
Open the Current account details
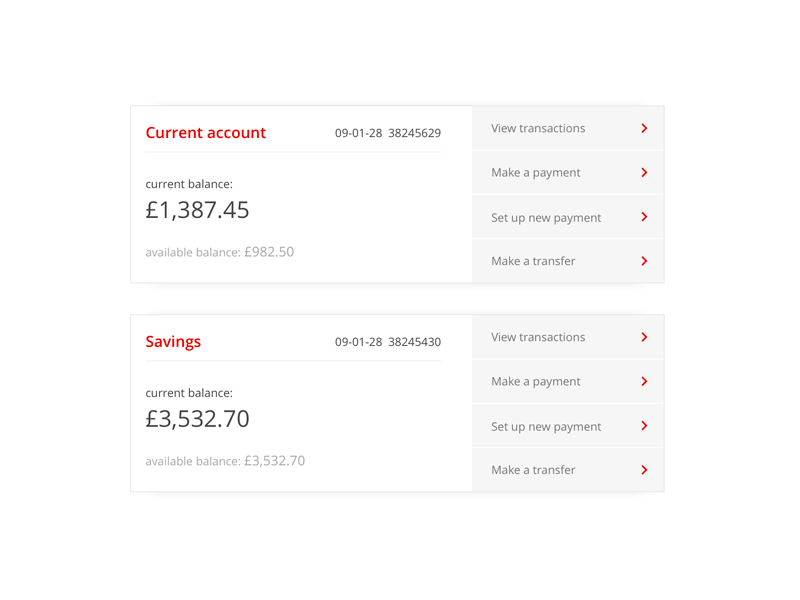205,132
